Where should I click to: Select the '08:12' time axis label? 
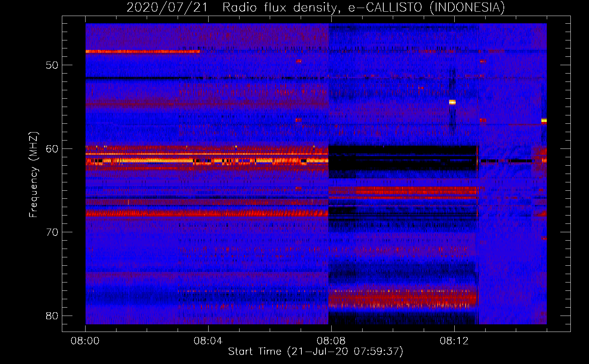coord(454,341)
